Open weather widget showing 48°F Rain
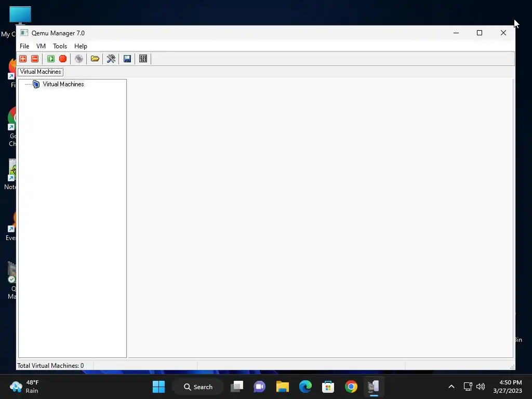Image resolution: width=532 pixels, height=399 pixels. pyautogui.click(x=24, y=387)
